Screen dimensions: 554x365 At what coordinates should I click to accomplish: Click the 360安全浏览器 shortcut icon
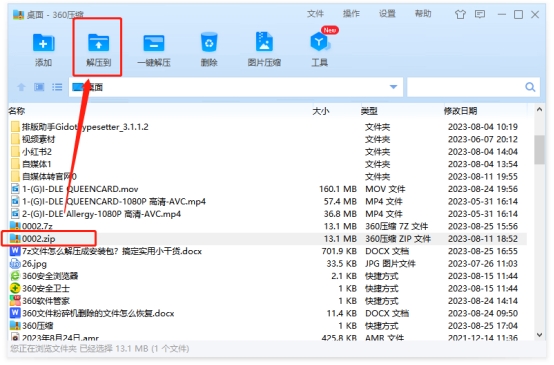coord(15,276)
